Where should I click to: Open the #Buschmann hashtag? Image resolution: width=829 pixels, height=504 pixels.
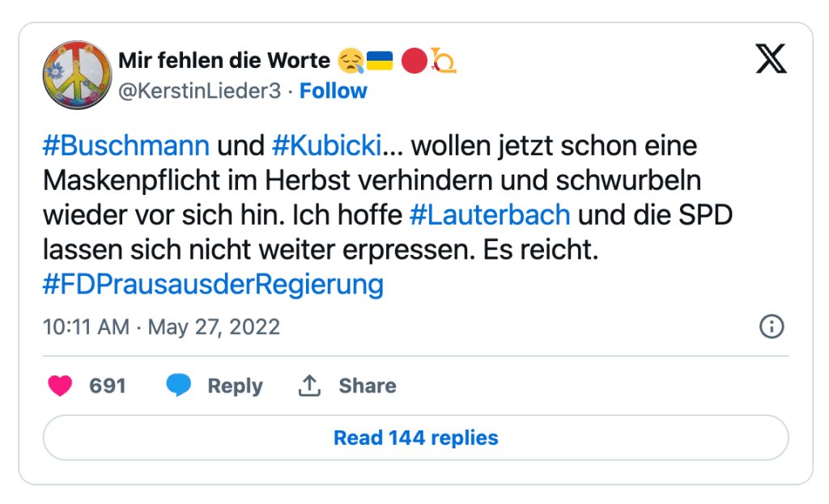coord(125,146)
